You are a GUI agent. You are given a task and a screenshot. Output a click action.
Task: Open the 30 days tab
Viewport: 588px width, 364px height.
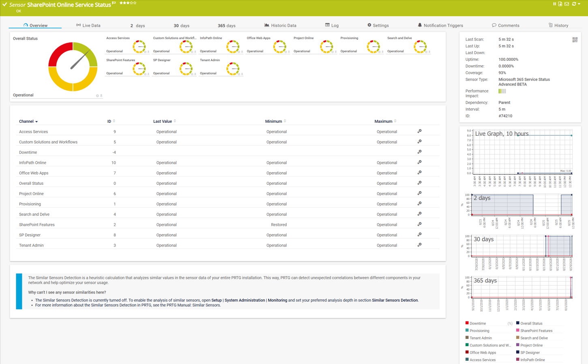(182, 26)
